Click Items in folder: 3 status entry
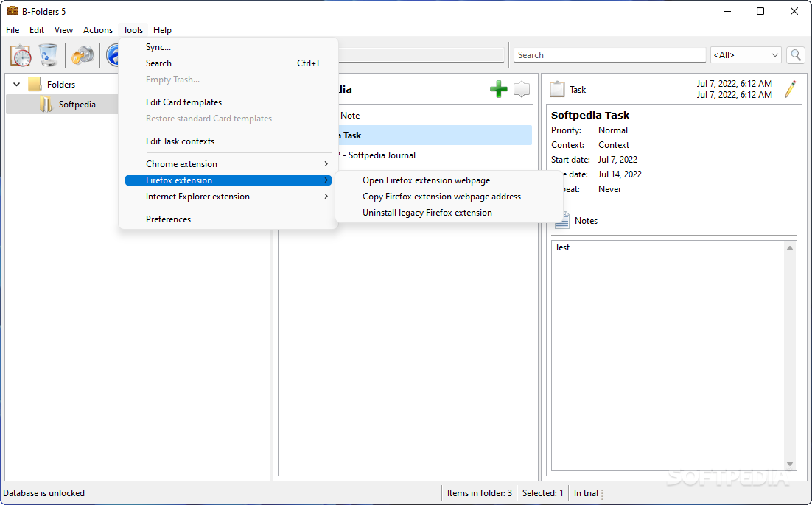This screenshot has width=812, height=505. [480, 493]
